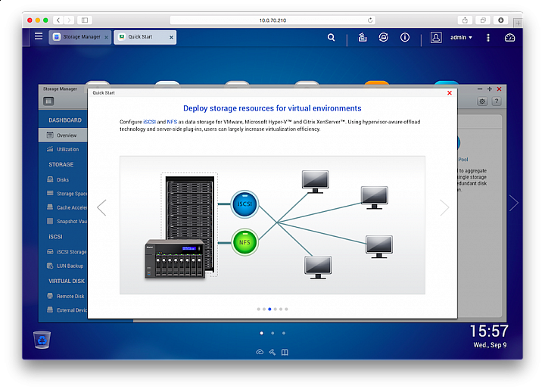
Task: Select the sixth slide indicator dot
Action: coord(286,309)
